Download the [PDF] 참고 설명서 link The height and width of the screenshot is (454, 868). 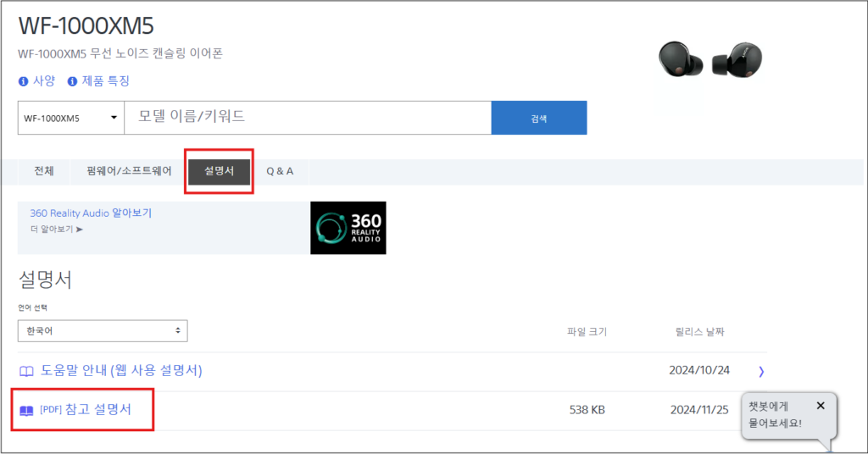(86, 409)
